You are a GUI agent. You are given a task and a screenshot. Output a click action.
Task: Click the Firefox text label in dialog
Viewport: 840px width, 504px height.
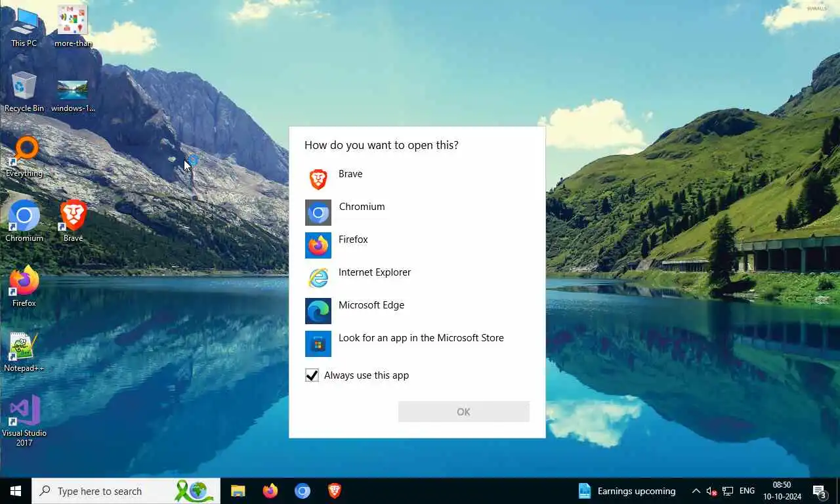pyautogui.click(x=353, y=240)
